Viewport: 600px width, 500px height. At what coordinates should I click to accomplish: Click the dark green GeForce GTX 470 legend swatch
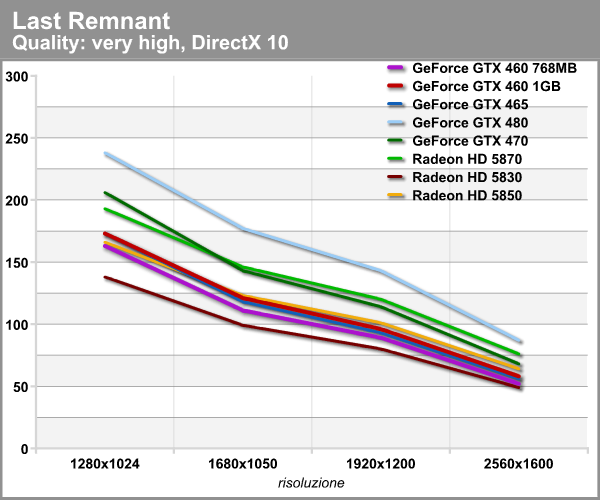(x=395, y=141)
